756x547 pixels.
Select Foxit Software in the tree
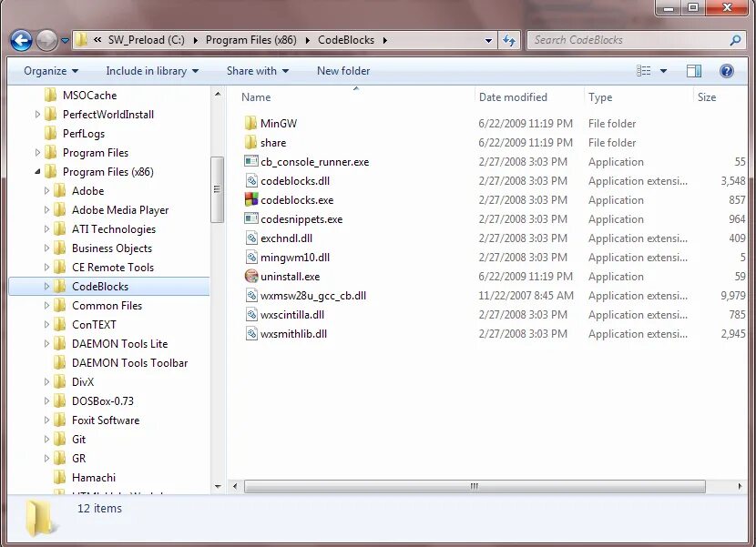pyautogui.click(x=106, y=420)
